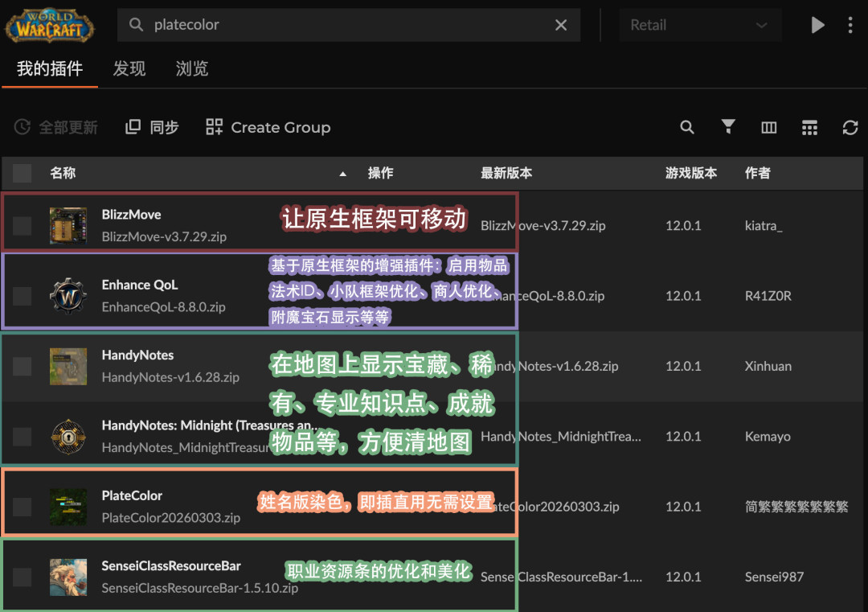Click author kiatra_ in BlizzMove row
868x612 pixels.
[764, 226]
